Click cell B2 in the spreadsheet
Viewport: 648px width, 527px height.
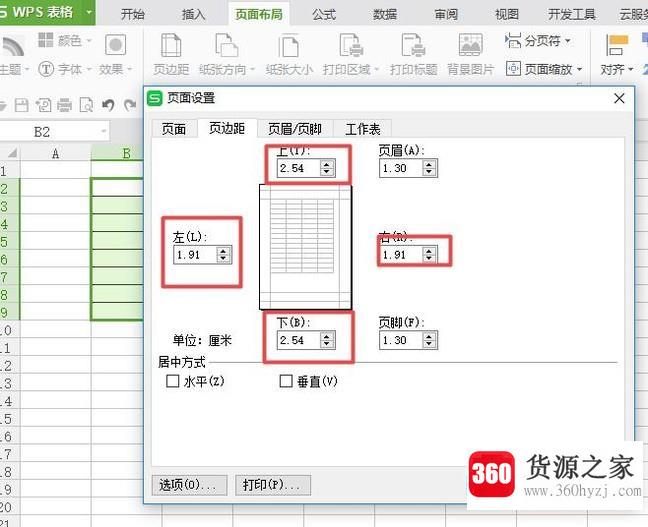[x=117, y=188]
